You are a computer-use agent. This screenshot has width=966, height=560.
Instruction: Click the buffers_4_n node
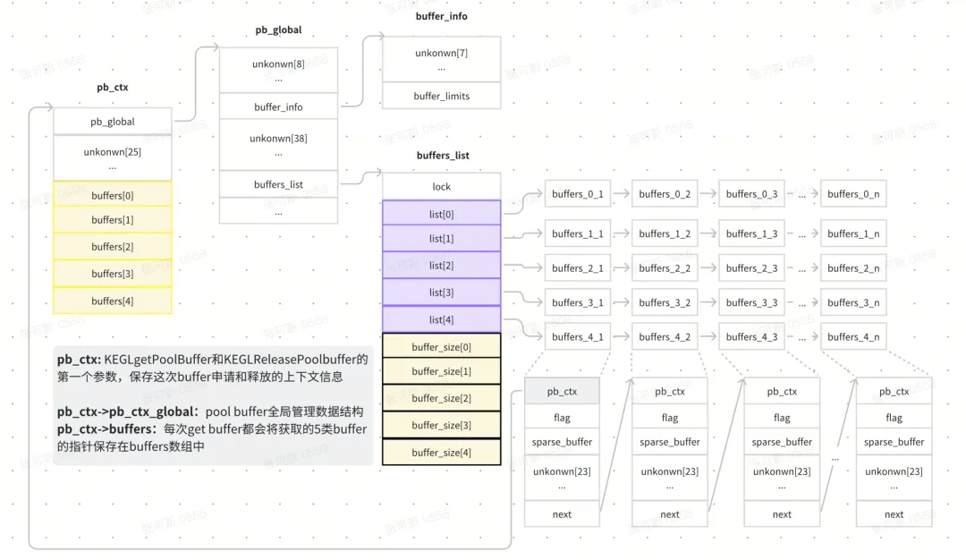[853, 336]
